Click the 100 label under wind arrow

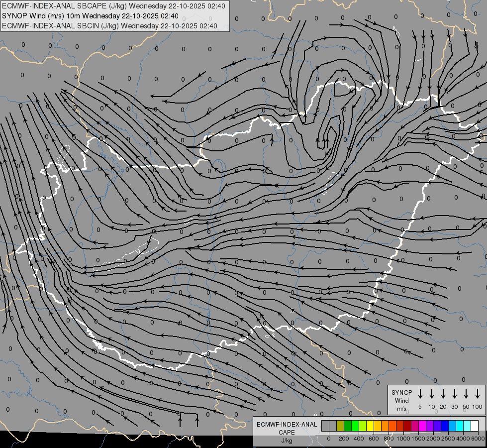pos(478,407)
